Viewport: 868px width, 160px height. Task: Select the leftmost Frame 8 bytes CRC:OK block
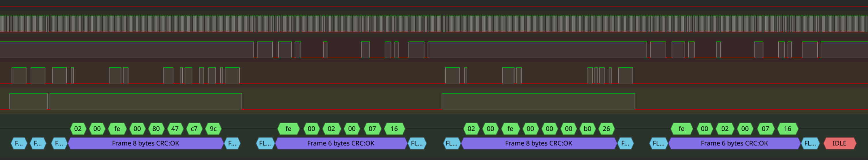point(146,143)
